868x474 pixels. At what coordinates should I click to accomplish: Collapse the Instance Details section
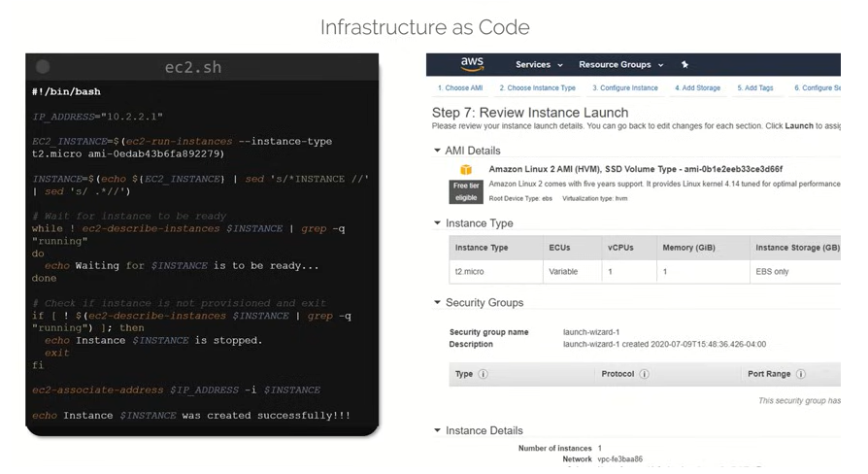point(437,430)
